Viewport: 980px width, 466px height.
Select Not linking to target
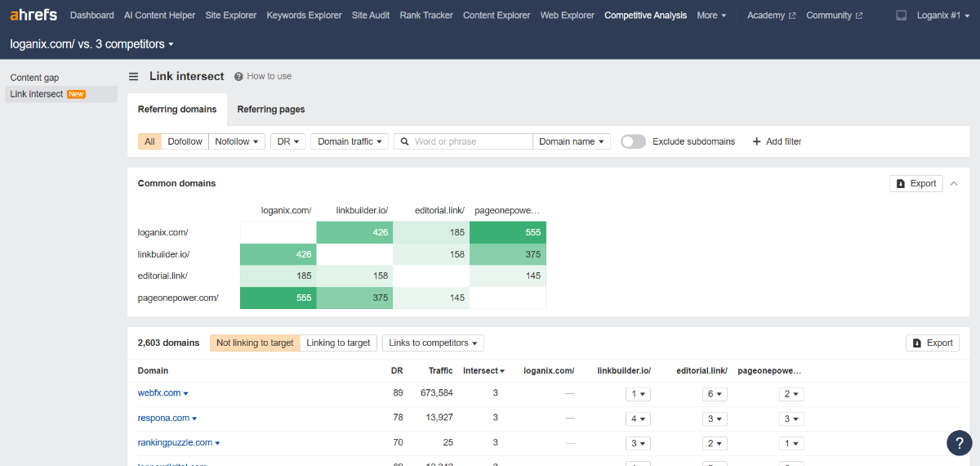(x=255, y=343)
